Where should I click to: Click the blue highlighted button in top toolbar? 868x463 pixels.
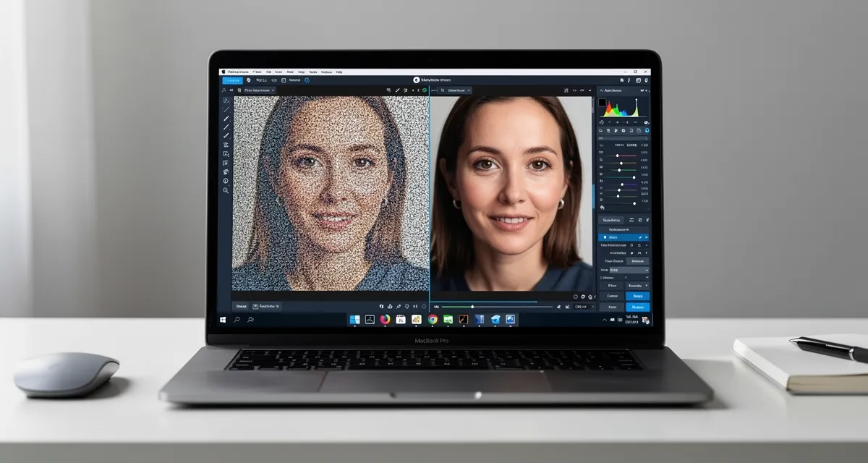(232, 80)
